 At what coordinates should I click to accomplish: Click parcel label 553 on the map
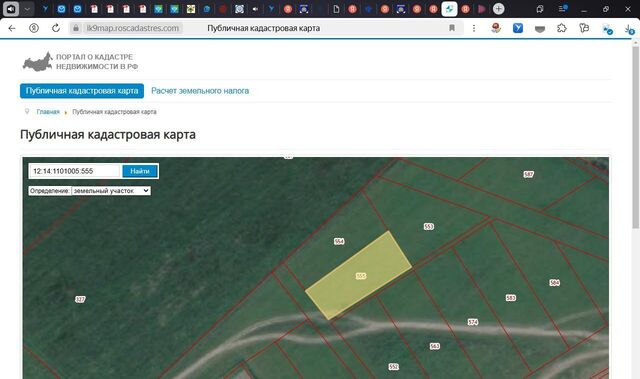tap(429, 226)
